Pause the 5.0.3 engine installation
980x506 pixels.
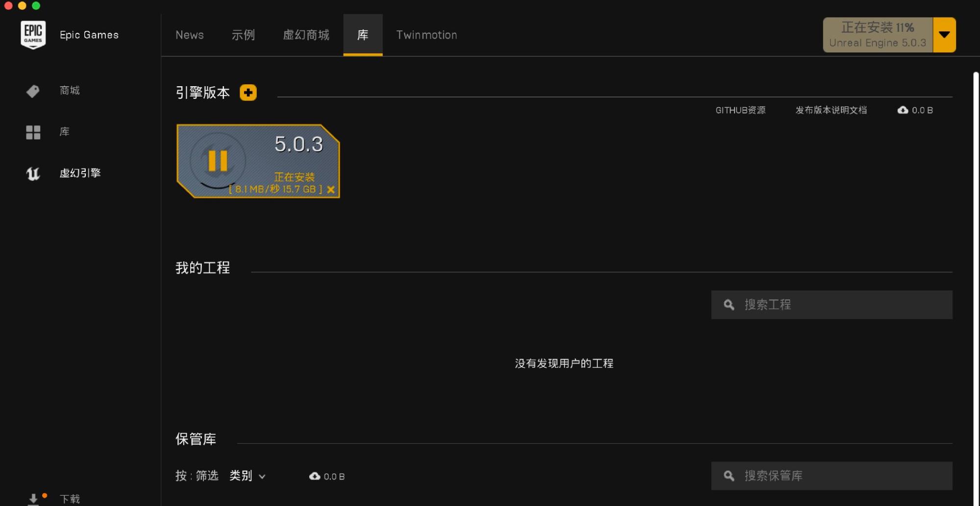tap(218, 160)
